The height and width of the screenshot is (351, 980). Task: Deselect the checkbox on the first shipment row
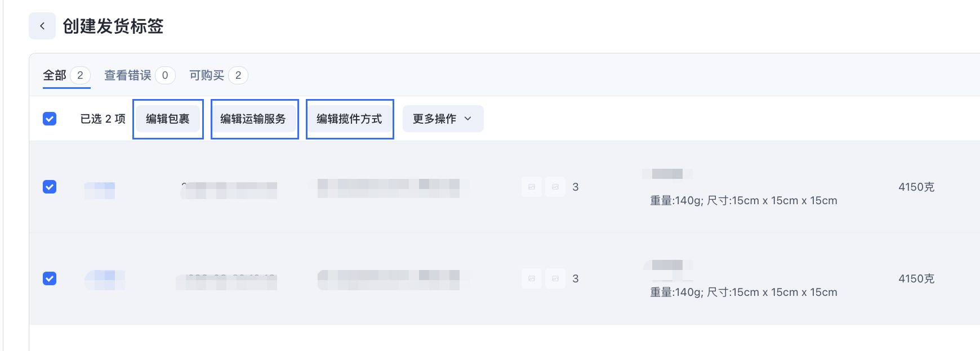[50, 187]
